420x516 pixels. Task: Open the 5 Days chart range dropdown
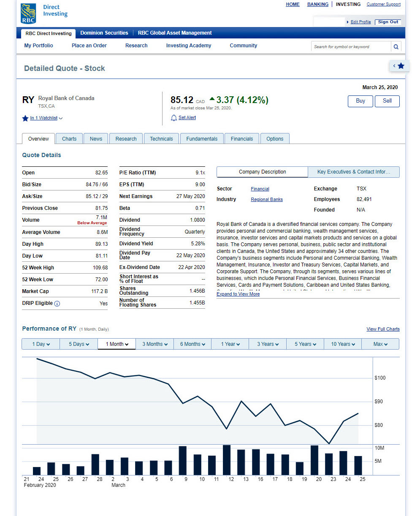coord(79,344)
